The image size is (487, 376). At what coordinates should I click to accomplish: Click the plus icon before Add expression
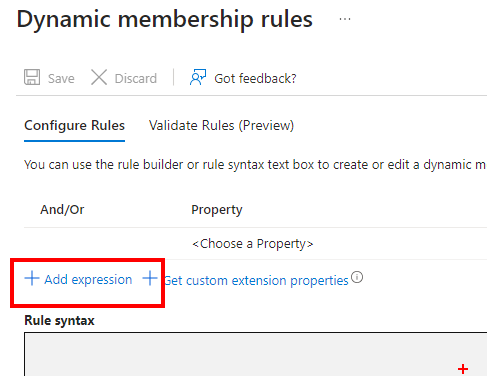(32, 278)
